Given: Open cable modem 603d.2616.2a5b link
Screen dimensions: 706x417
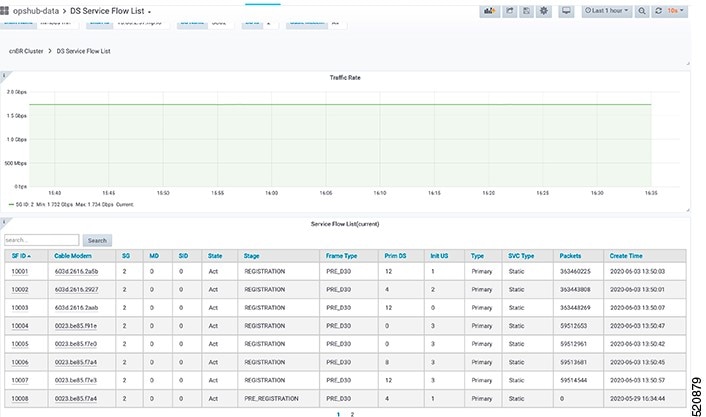Looking at the screenshot, I should click(x=77, y=272).
